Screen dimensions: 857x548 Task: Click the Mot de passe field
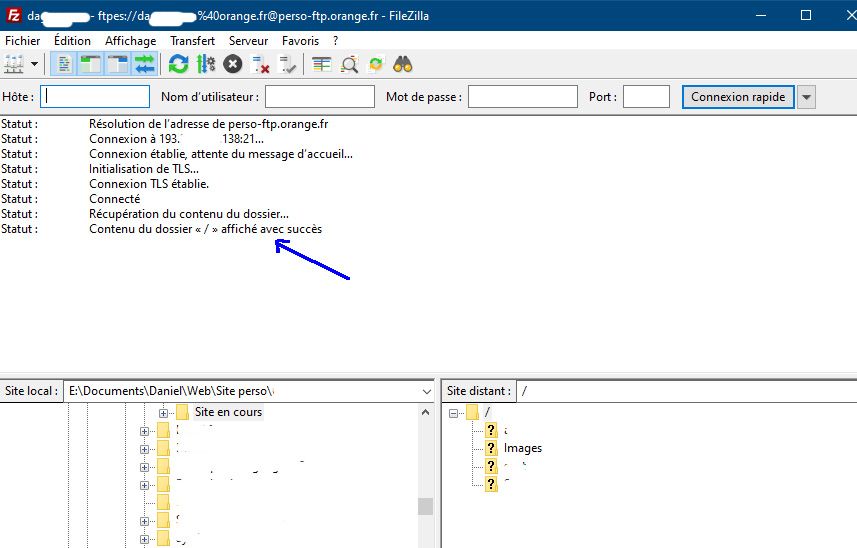click(x=522, y=97)
